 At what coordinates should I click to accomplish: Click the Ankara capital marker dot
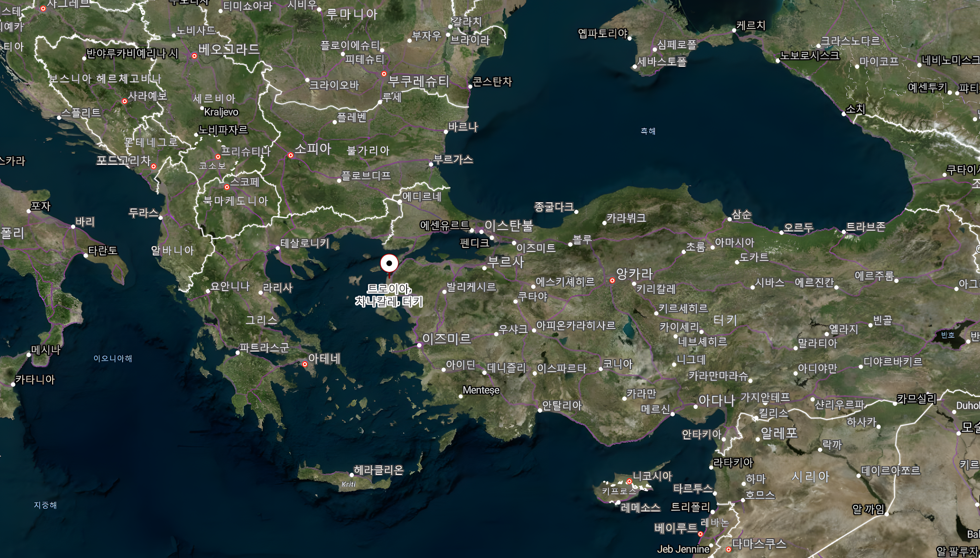pos(612,280)
